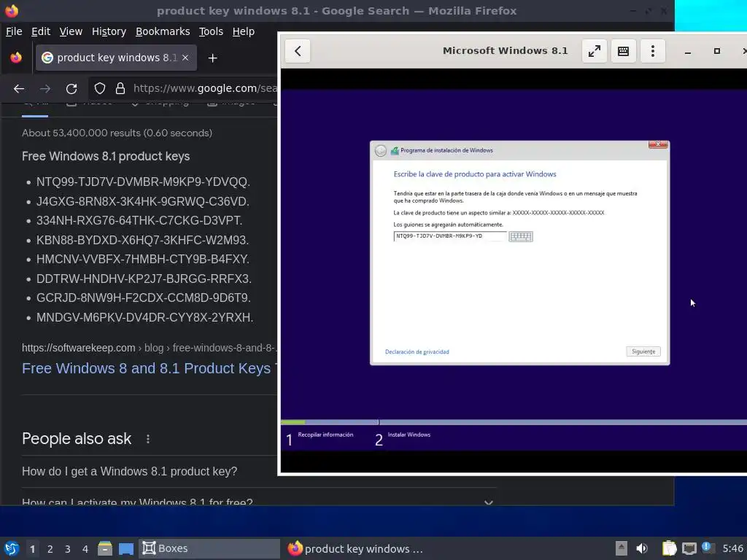Open the Boxes three-dot menu
The image size is (747, 560).
[653, 51]
